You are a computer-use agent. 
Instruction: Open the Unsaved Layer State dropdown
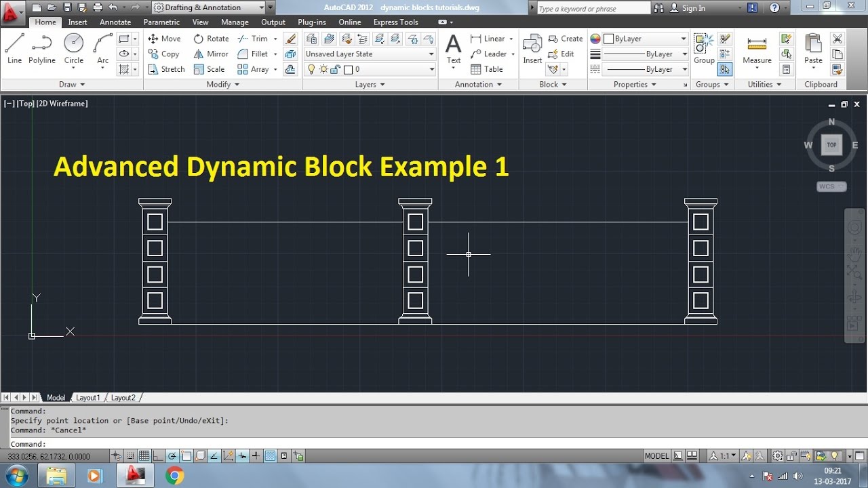click(370, 54)
